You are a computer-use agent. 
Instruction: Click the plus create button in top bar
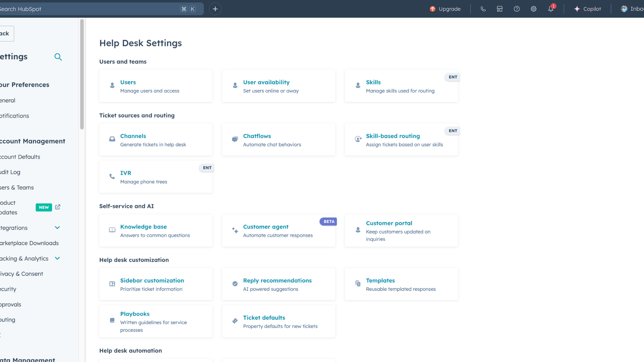click(x=215, y=9)
